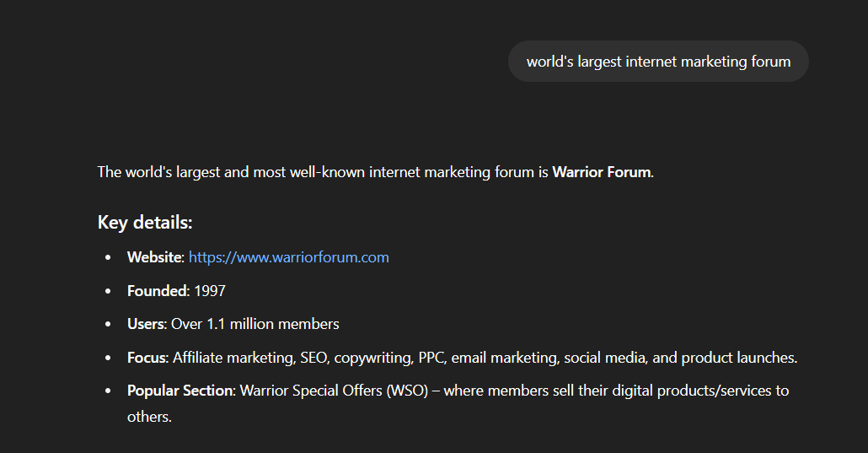Select the bold Popular Section label

tap(179, 391)
